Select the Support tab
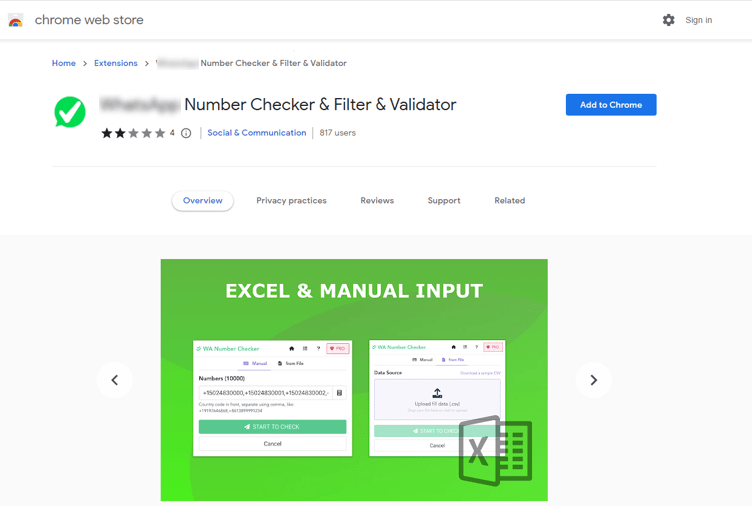The height and width of the screenshot is (511, 752). (x=444, y=201)
